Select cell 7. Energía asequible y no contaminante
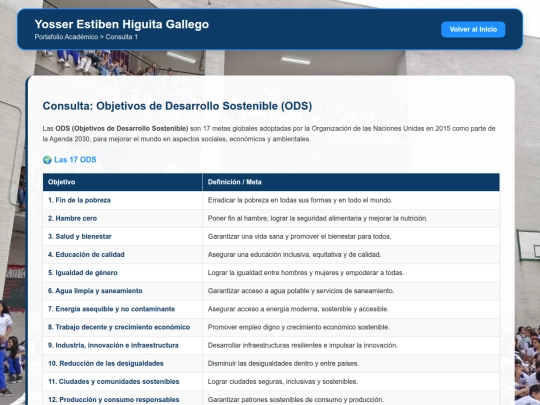The image size is (540, 405). coord(123,309)
